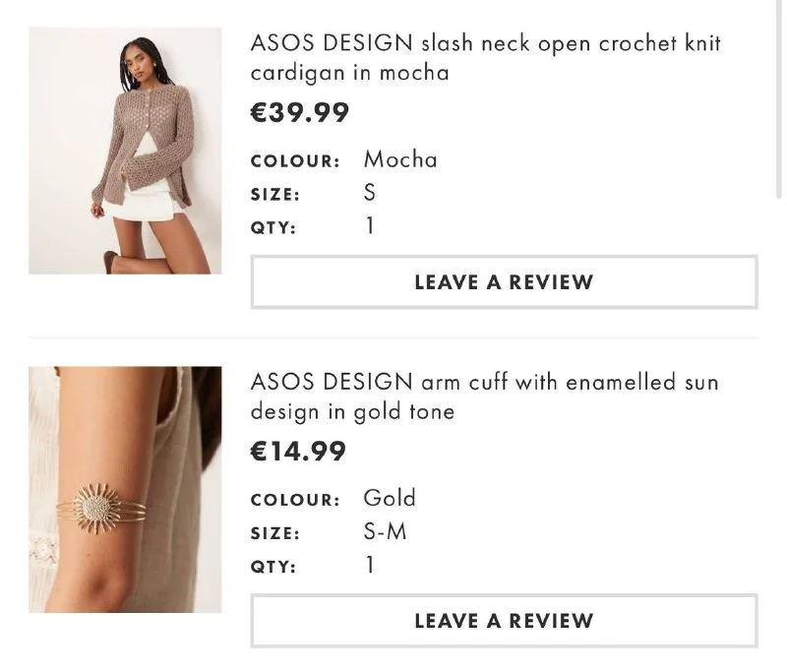
Task: Click the S-M size value
Action: point(385,532)
